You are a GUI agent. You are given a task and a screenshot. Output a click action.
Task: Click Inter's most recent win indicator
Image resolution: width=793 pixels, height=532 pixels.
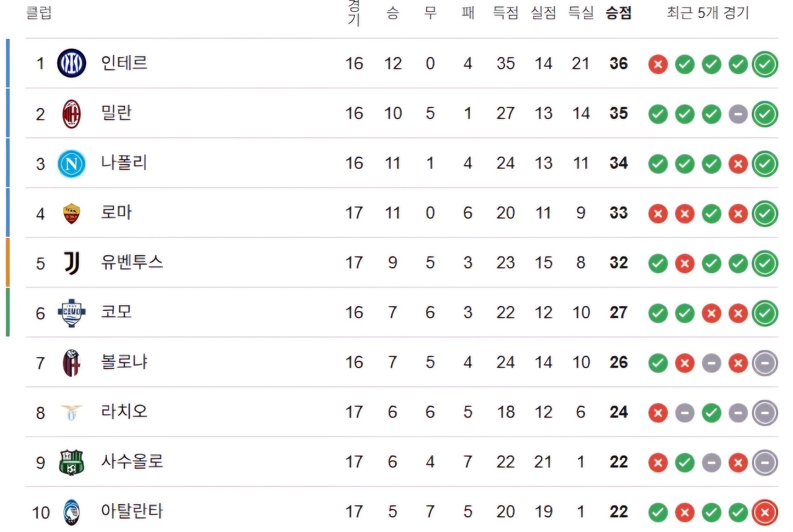tap(765, 64)
